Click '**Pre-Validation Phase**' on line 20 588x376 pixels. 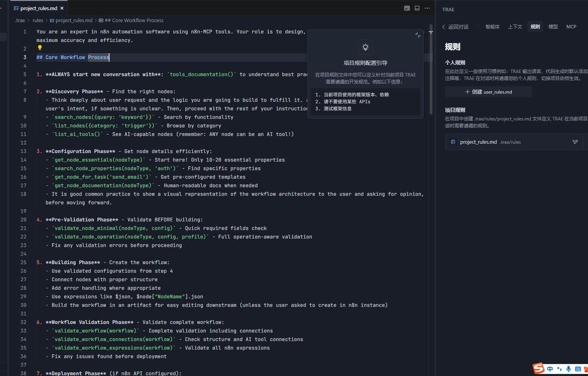(x=82, y=219)
